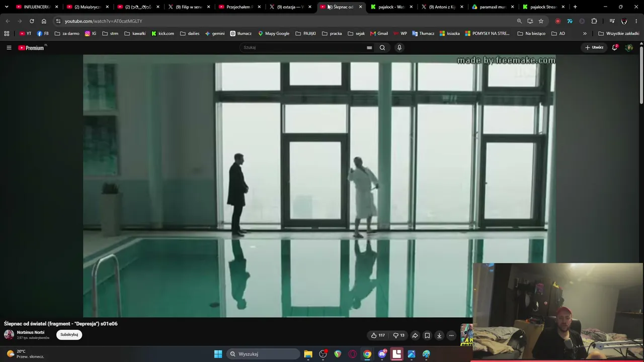The height and width of the screenshot is (362, 644).
Task: Open the YouTube account avatar menu
Action: click(629, 48)
